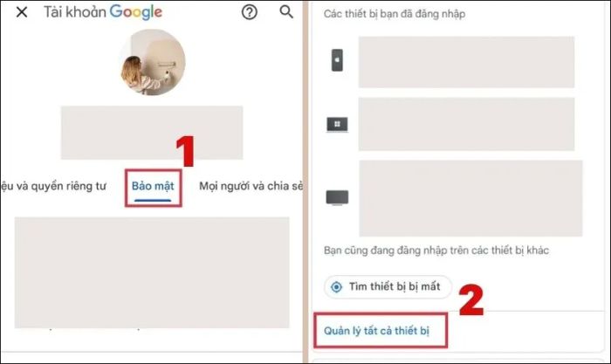611x364 pixels.
Task: Select the Bảo mật tab
Action: pos(153,186)
